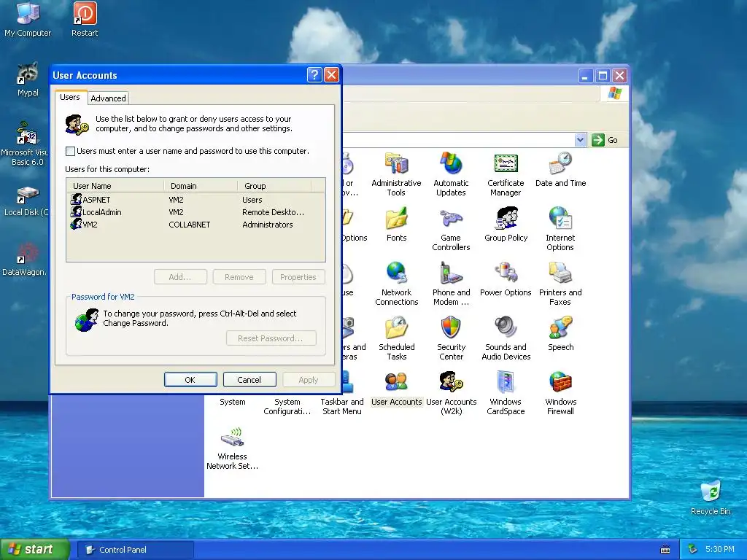Image resolution: width=747 pixels, height=560 pixels.
Task: Open Sounds and Audio Devices icon
Action: click(506, 338)
